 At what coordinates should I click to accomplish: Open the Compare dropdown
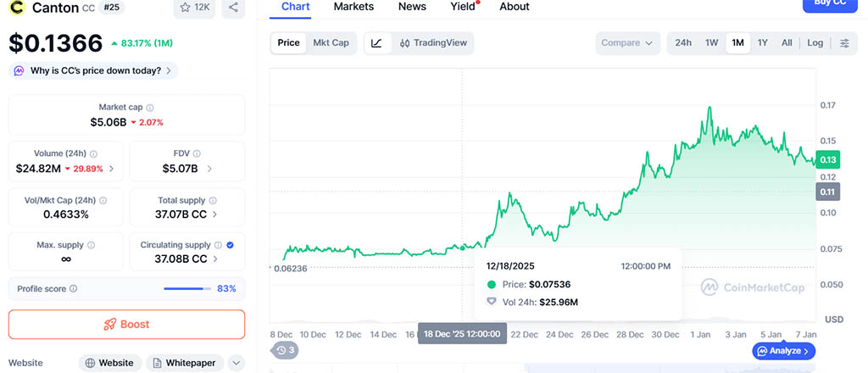point(627,43)
